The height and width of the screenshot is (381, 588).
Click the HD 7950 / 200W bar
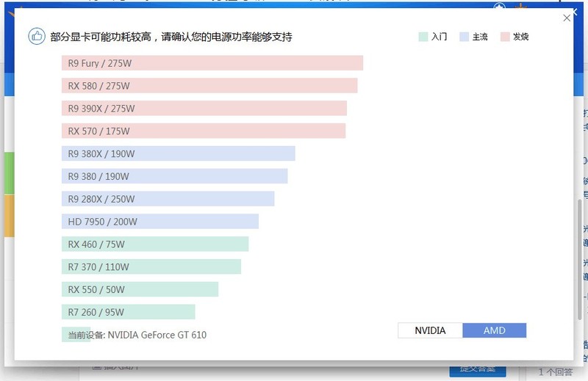pyautogui.click(x=159, y=222)
